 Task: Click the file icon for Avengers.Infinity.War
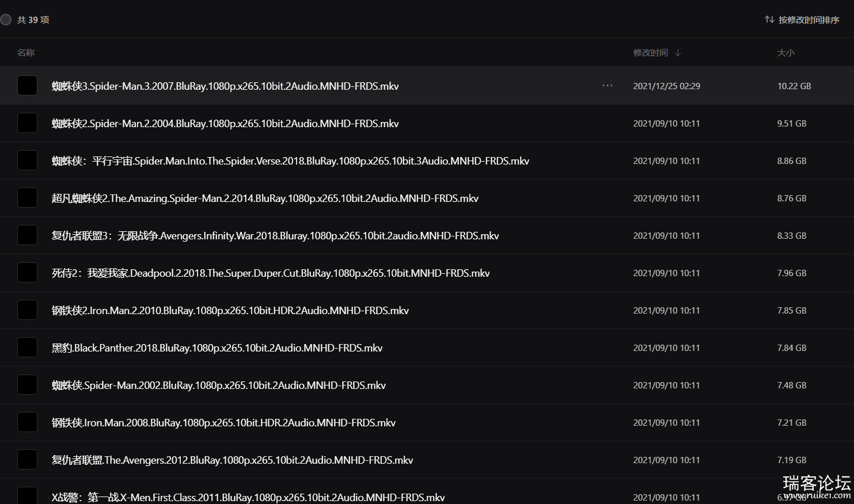pyautogui.click(x=27, y=235)
